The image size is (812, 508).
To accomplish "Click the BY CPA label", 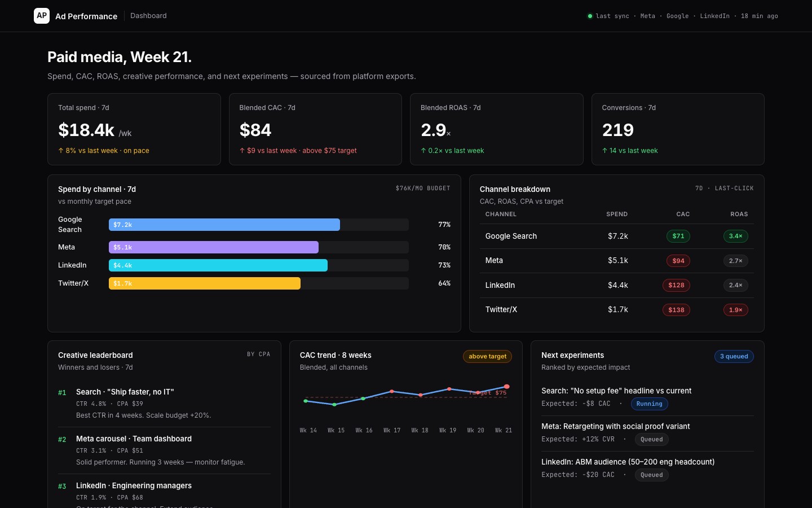I will (259, 354).
